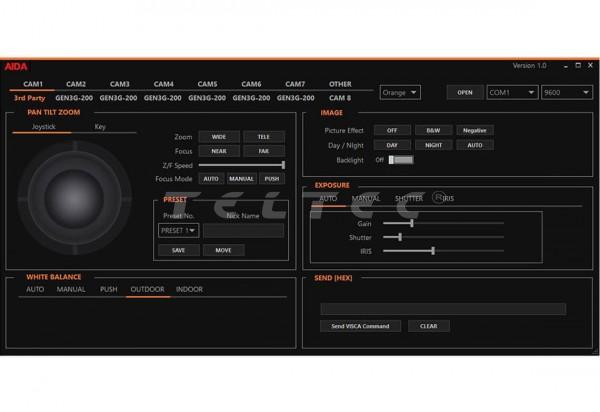Expand the COM1 port dropdown
Viewport: 600px width, 412px height.
512,92
